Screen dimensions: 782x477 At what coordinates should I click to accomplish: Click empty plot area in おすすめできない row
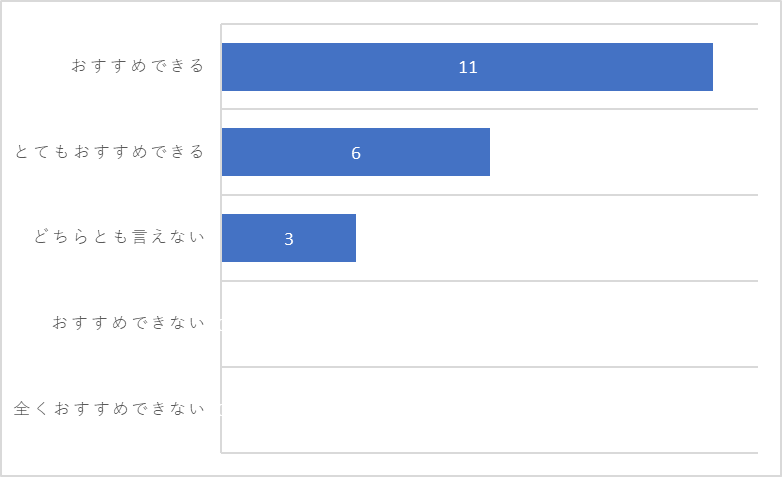[490, 324]
